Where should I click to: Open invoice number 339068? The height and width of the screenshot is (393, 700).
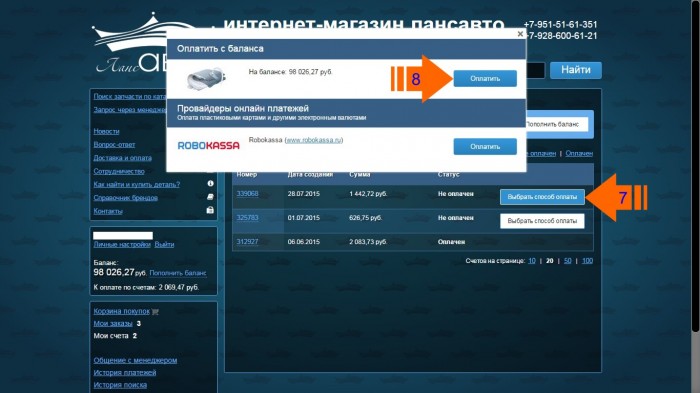(247, 193)
